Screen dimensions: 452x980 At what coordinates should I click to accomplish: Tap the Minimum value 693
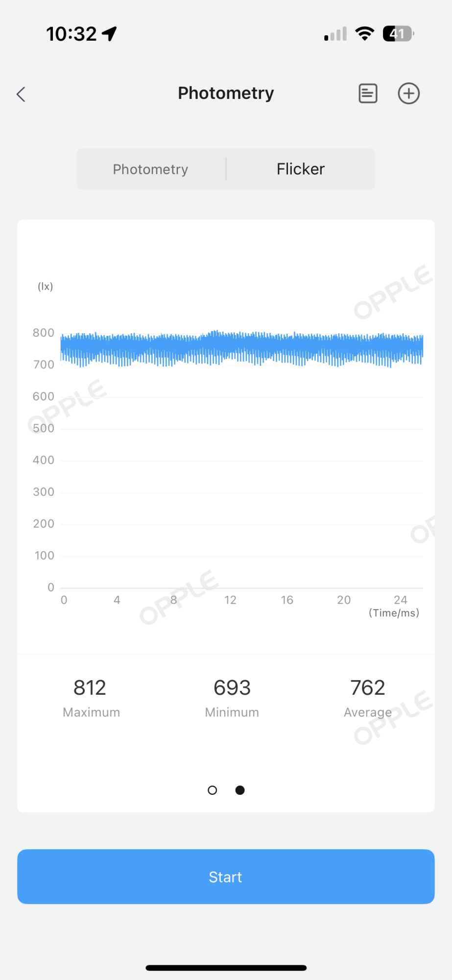click(232, 688)
